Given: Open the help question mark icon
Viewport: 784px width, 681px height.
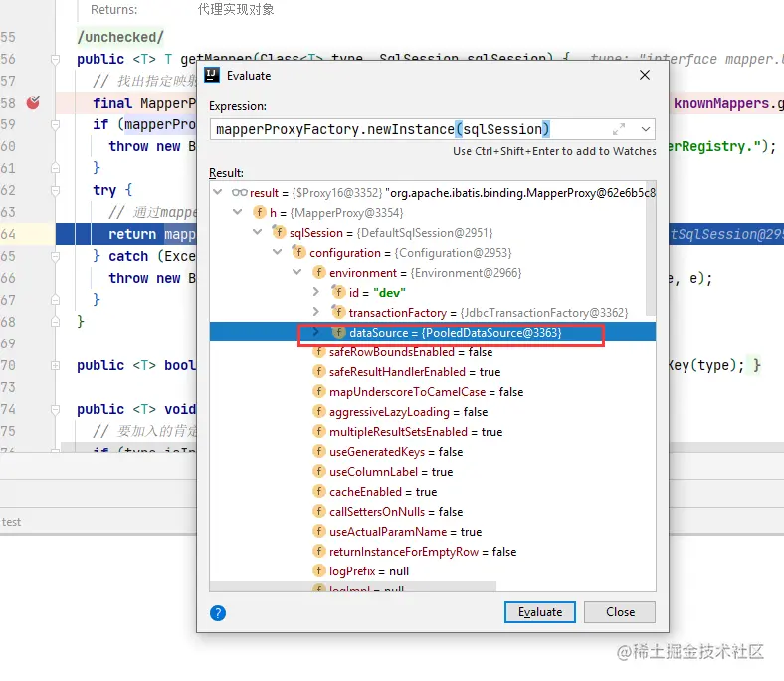Looking at the screenshot, I should coord(218,613).
